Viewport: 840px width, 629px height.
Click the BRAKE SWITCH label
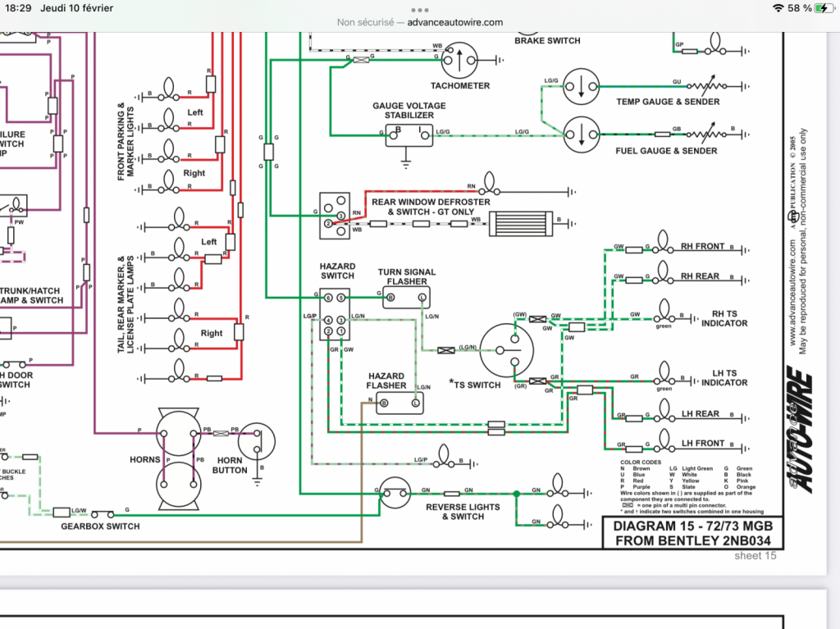pos(547,41)
